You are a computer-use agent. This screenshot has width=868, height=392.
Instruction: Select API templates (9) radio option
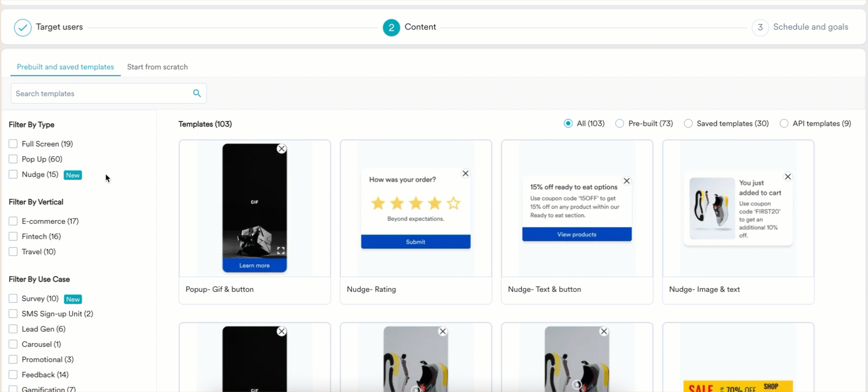coord(784,124)
